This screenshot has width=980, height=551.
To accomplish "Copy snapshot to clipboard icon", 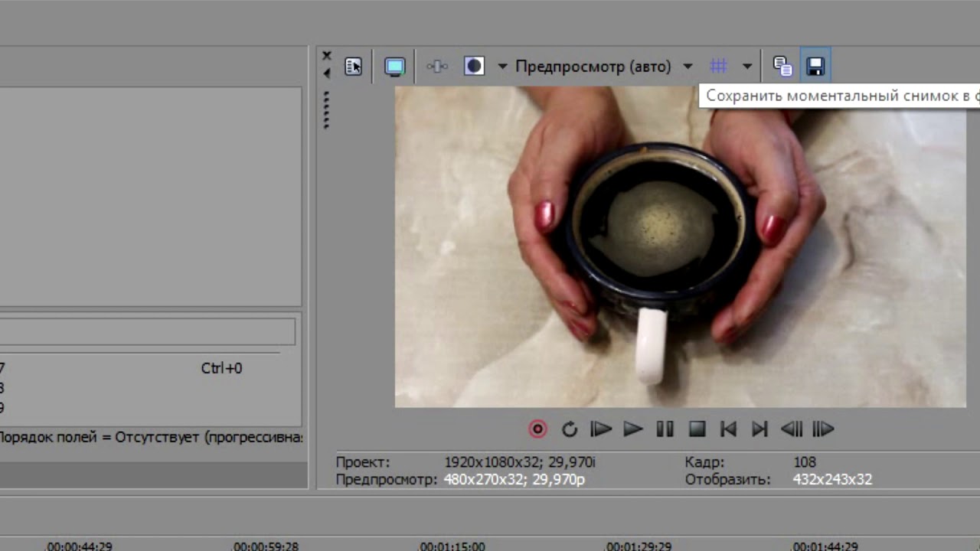I will click(x=782, y=67).
